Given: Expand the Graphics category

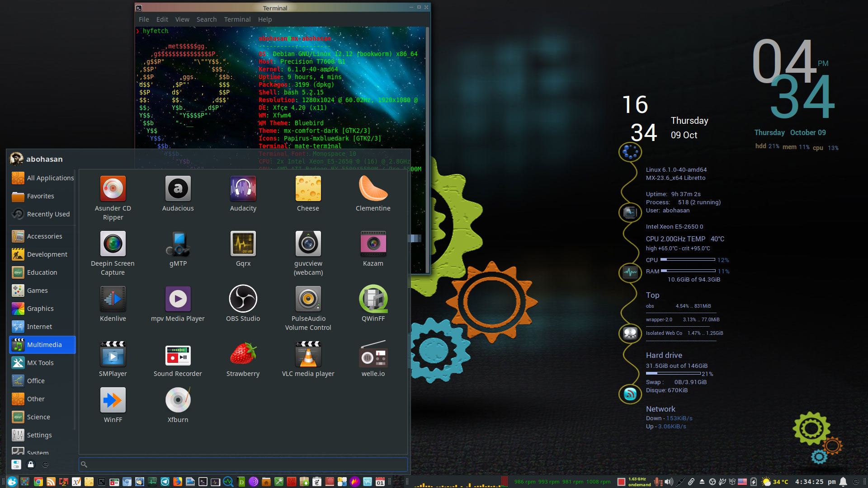Looking at the screenshot, I should coord(40,309).
